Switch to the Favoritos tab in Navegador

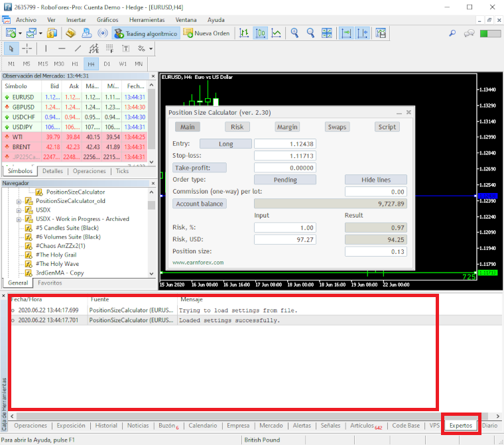pos(50,283)
